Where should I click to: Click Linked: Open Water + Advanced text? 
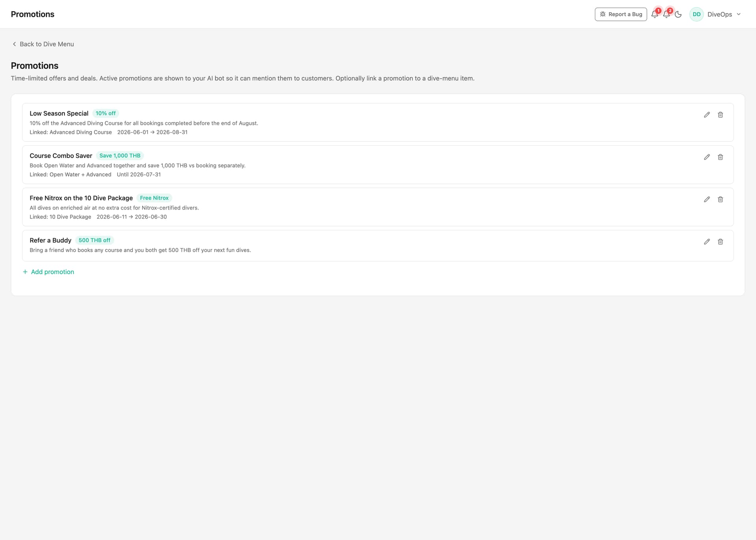coord(70,174)
